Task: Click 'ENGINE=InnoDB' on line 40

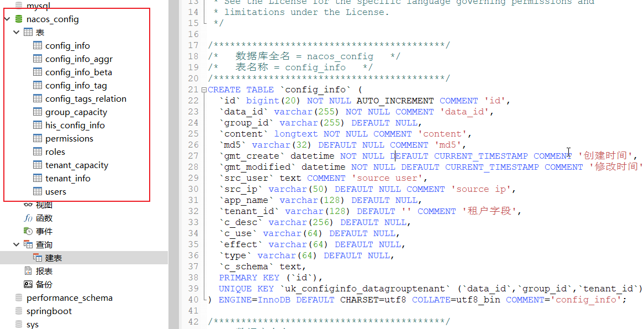Action: pyautogui.click(x=254, y=300)
